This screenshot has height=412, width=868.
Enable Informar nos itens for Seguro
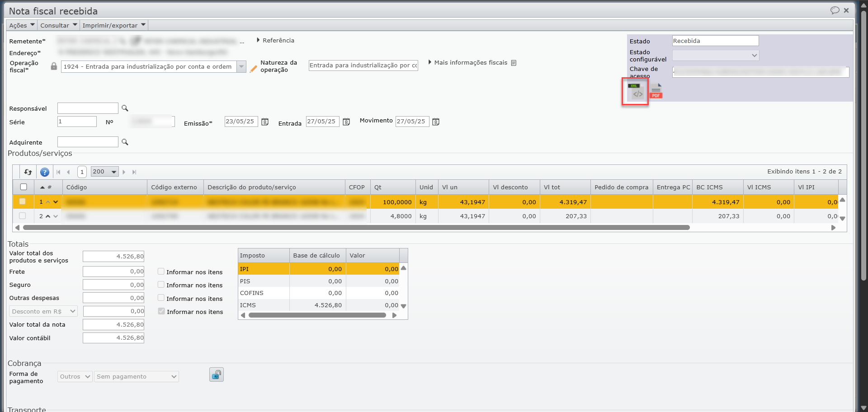coord(161,285)
